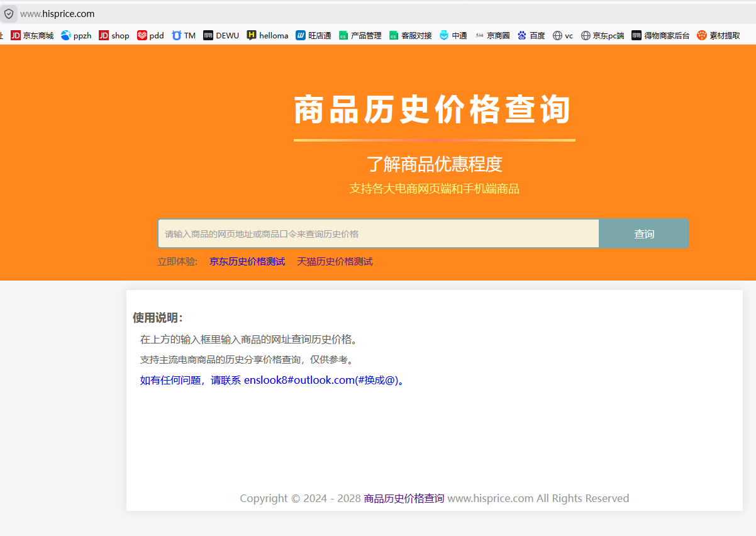Focus the product URL input field
Image resolution: width=756 pixels, height=536 pixels.
click(377, 234)
